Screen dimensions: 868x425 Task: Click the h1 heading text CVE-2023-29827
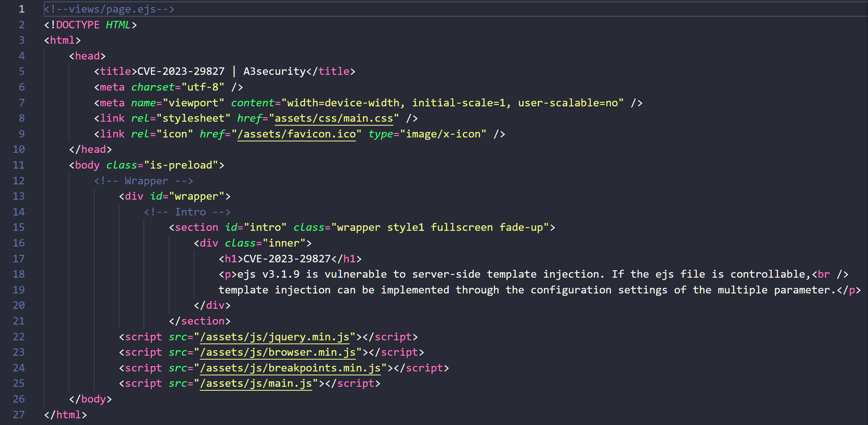coord(287,259)
